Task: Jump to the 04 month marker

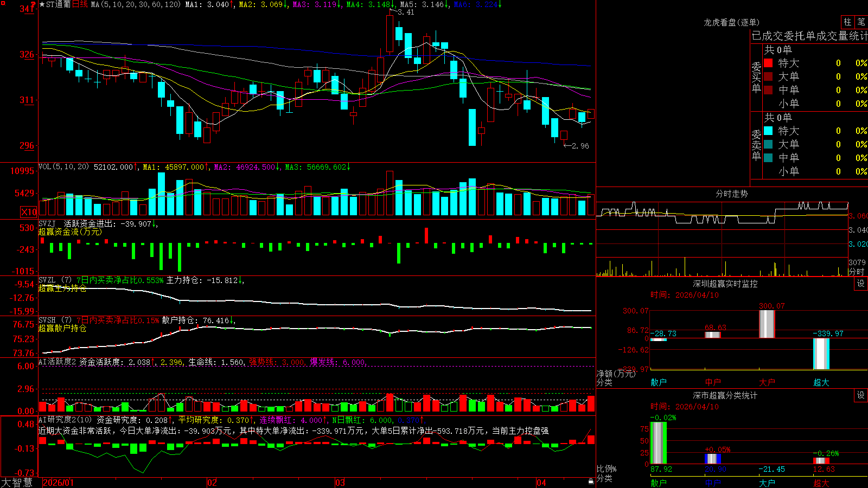Action: pyautogui.click(x=541, y=483)
